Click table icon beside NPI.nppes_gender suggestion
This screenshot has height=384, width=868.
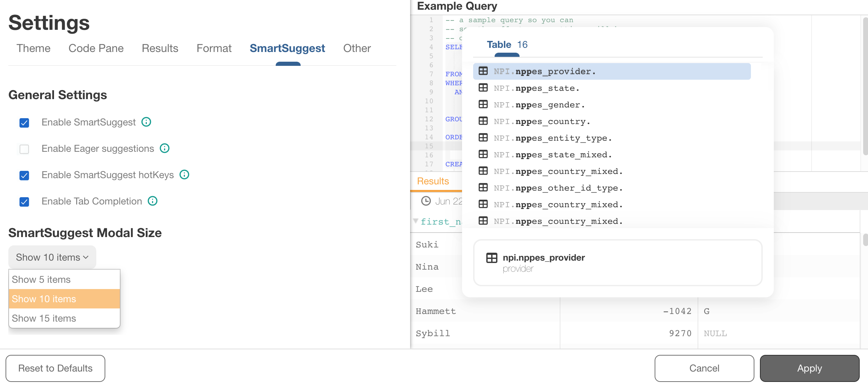(483, 104)
